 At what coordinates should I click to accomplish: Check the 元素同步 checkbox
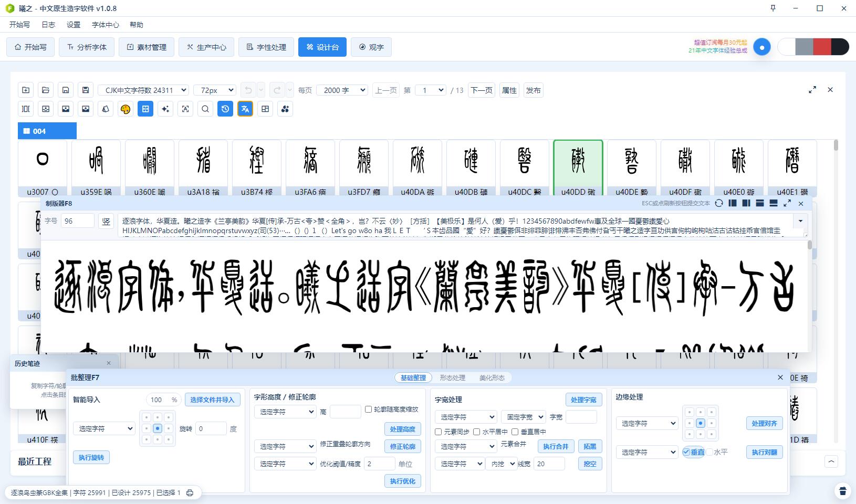click(439, 432)
